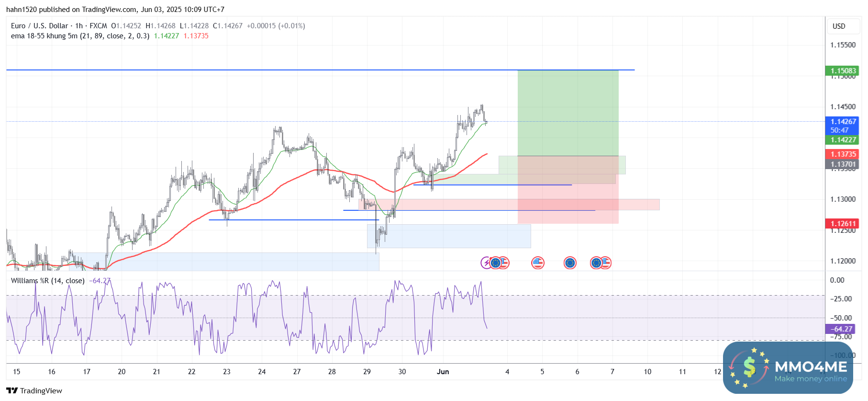This screenshot has width=868, height=401.
Task: Click the purple lightning news icon
Action: [x=486, y=263]
